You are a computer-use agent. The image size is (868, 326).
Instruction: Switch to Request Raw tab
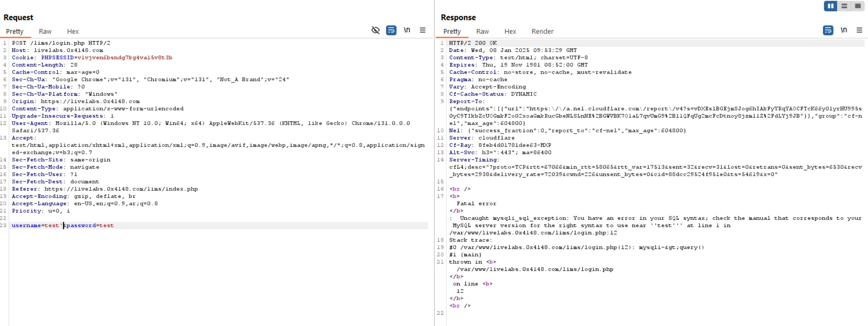[45, 31]
